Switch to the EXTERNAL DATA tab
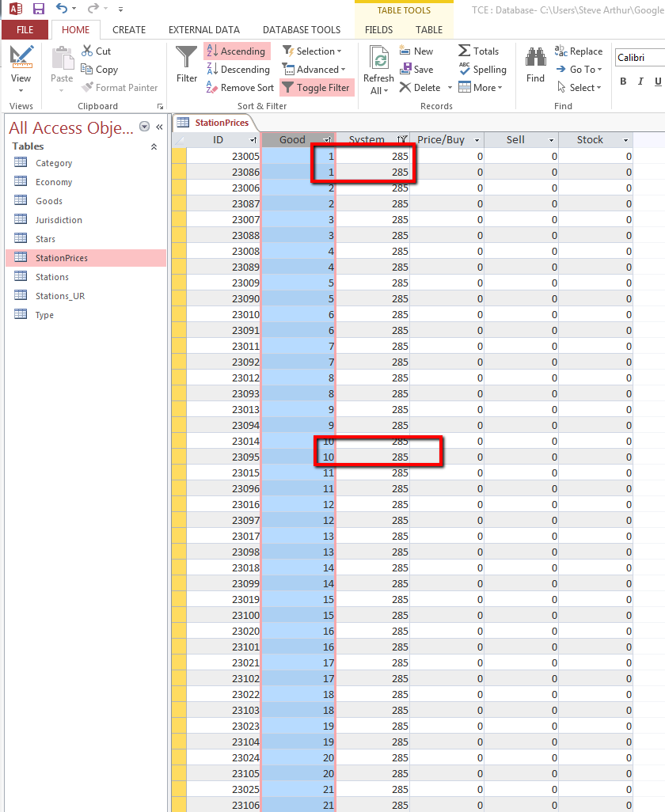Screen dimensions: 665x812 [x=204, y=29]
